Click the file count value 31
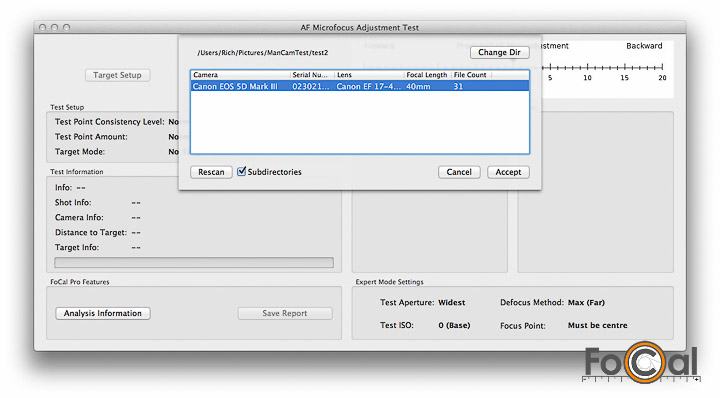 [458, 86]
